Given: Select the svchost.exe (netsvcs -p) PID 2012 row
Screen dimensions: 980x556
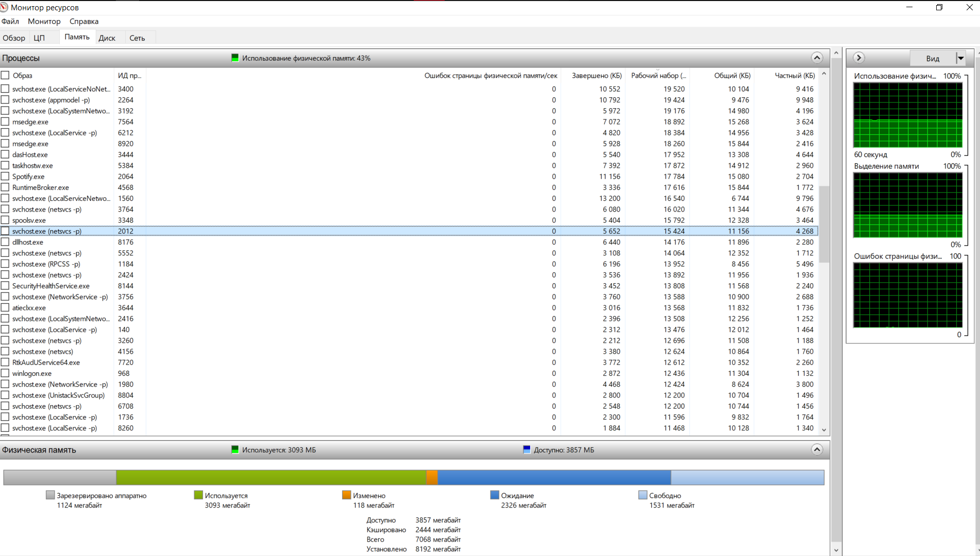Looking at the screenshot, I should 409,231.
